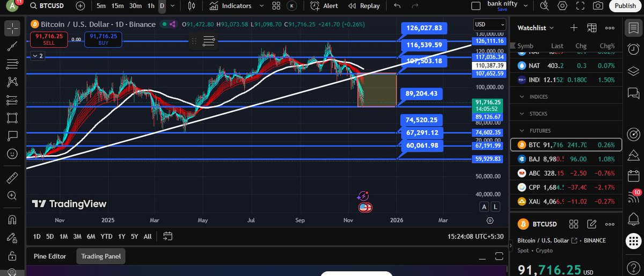The height and width of the screenshot is (276, 644).
Task: Open the Alert creation button
Action: (x=324, y=6)
